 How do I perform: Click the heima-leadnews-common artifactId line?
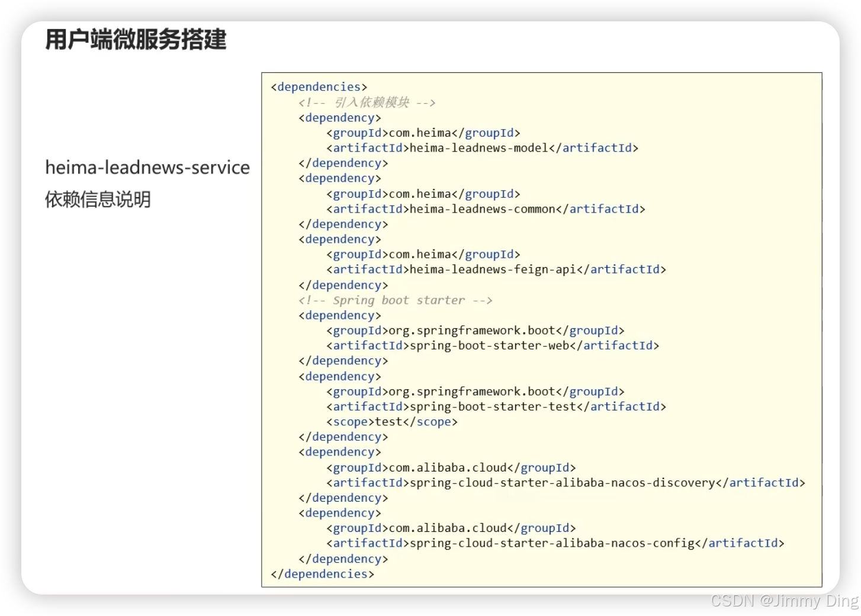click(486, 209)
